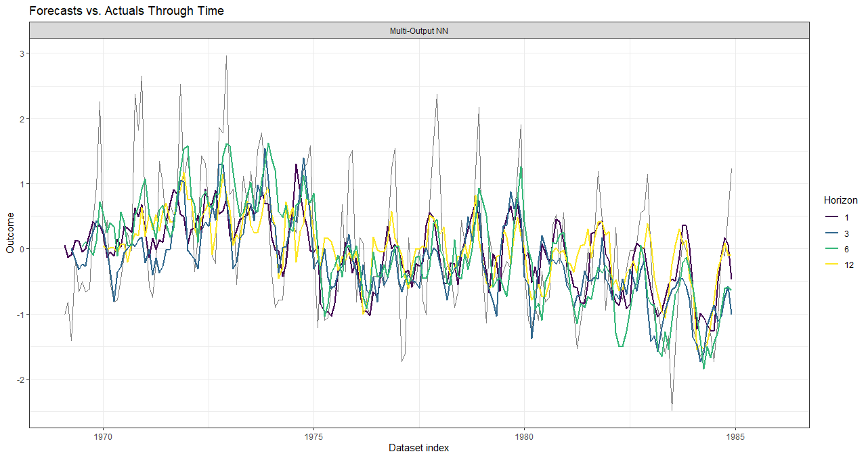Click the "Multi-Output NN" facet strip label
Viewport: 868px width, 458px height.
click(x=420, y=30)
